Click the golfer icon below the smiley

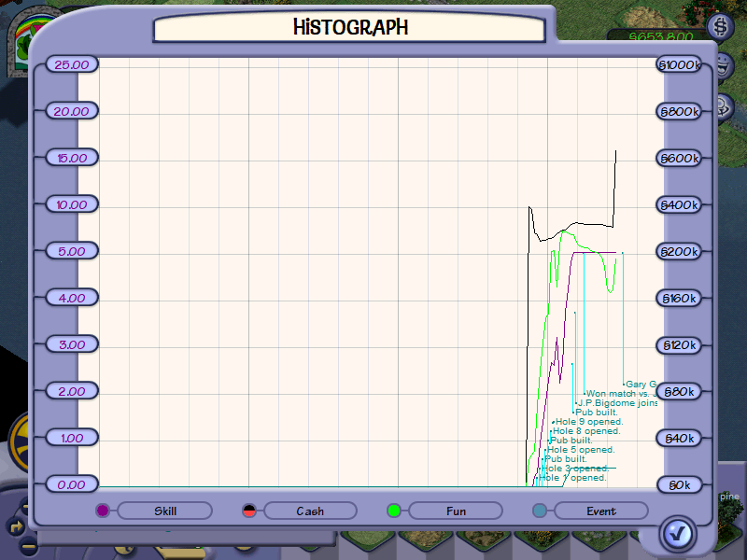click(x=726, y=107)
